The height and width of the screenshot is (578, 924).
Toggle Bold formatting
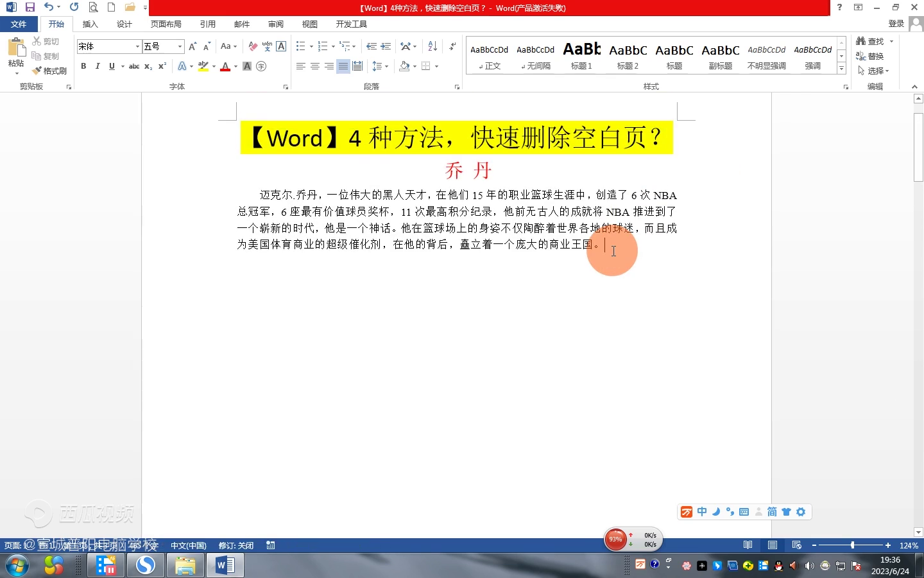[83, 66]
